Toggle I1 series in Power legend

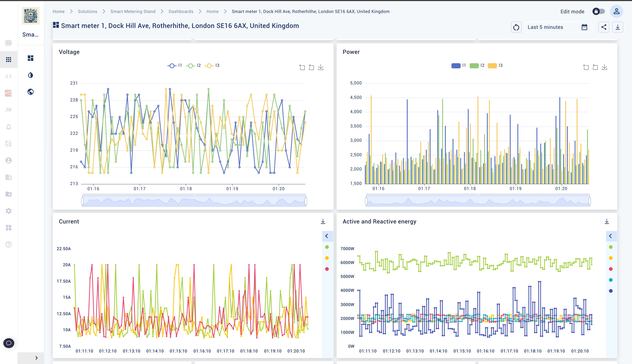click(459, 65)
